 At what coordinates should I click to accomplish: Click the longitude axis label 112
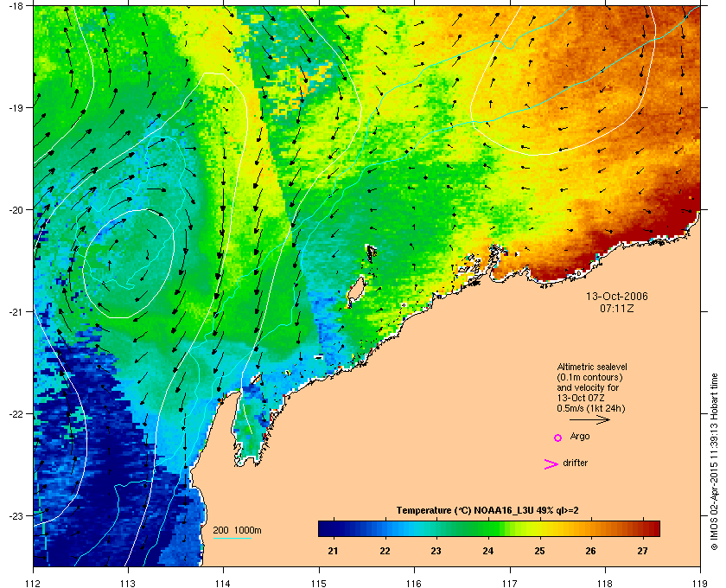(34, 583)
